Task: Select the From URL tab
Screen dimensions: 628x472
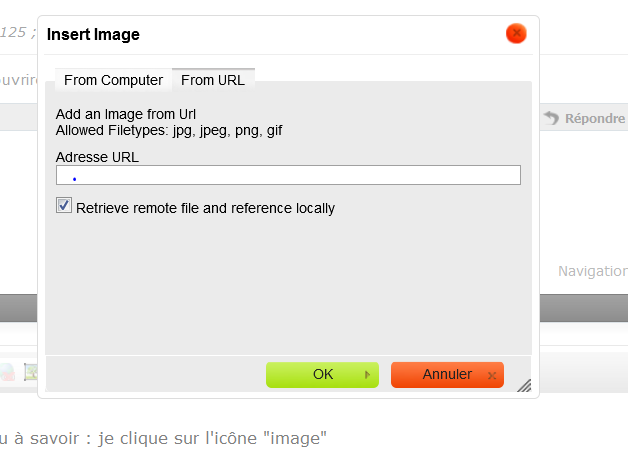Action: [x=213, y=80]
